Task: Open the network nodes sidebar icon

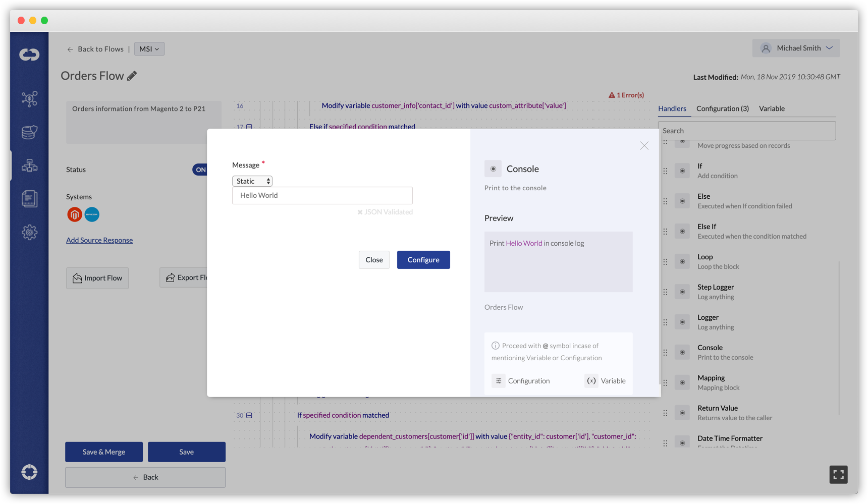Action: pos(29,98)
